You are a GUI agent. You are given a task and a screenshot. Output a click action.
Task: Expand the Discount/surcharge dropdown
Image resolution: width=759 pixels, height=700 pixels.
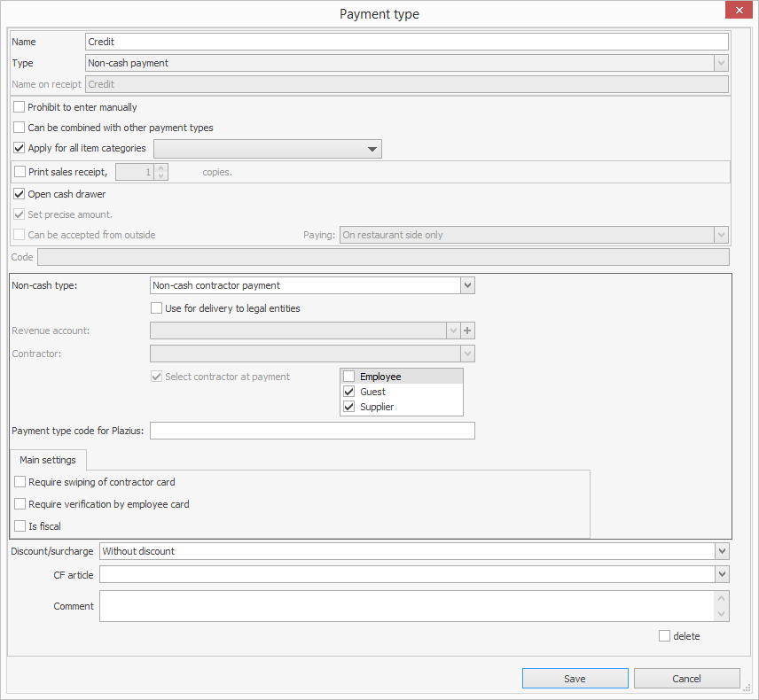coord(721,551)
